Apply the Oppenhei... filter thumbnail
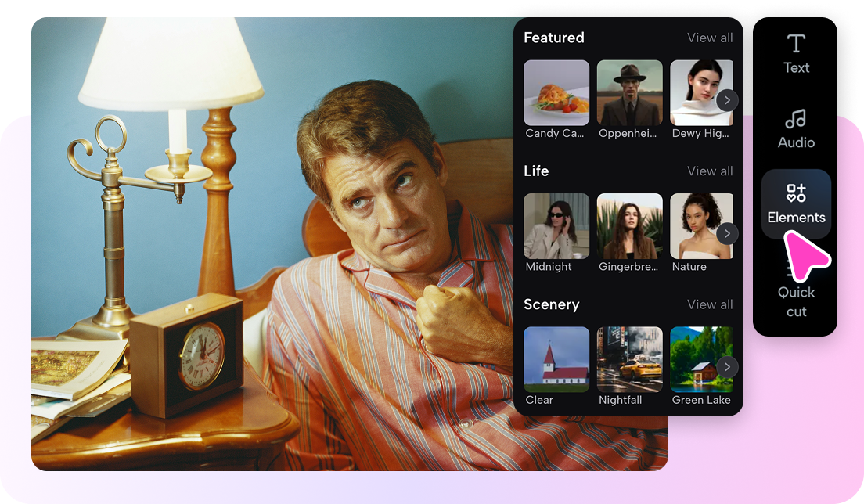The image size is (864, 504). coord(629,92)
